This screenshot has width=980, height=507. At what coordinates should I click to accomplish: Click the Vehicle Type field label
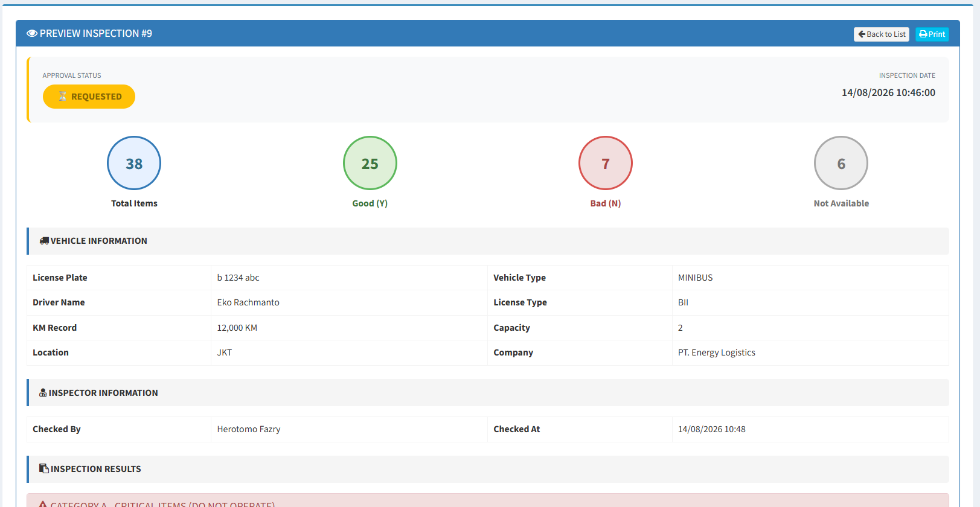(x=519, y=278)
